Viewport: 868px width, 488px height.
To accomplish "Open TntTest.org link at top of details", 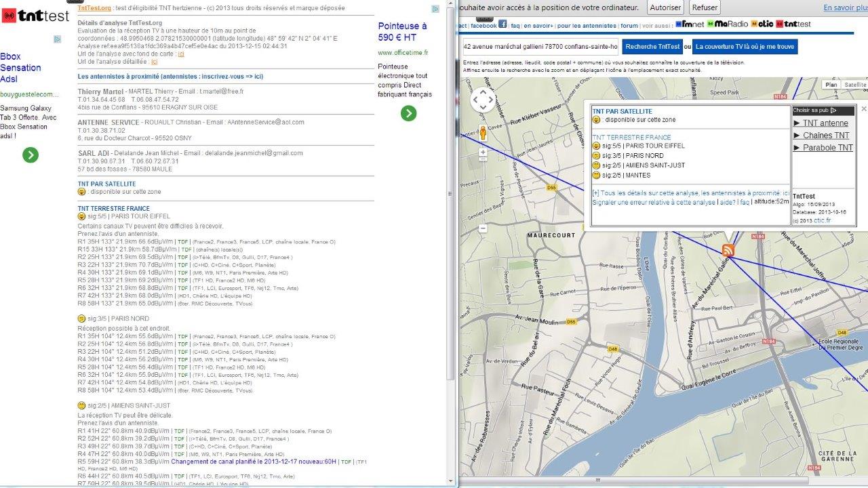I will 94,8.
